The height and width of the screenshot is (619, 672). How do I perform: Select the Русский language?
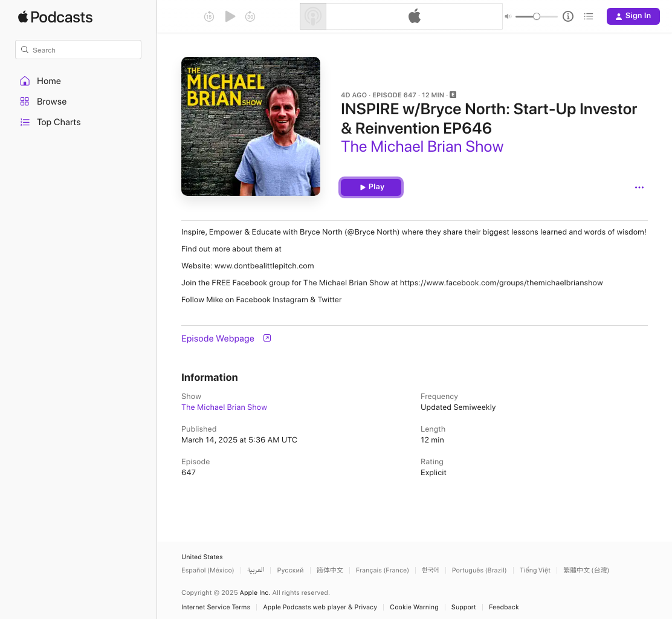[290, 570]
